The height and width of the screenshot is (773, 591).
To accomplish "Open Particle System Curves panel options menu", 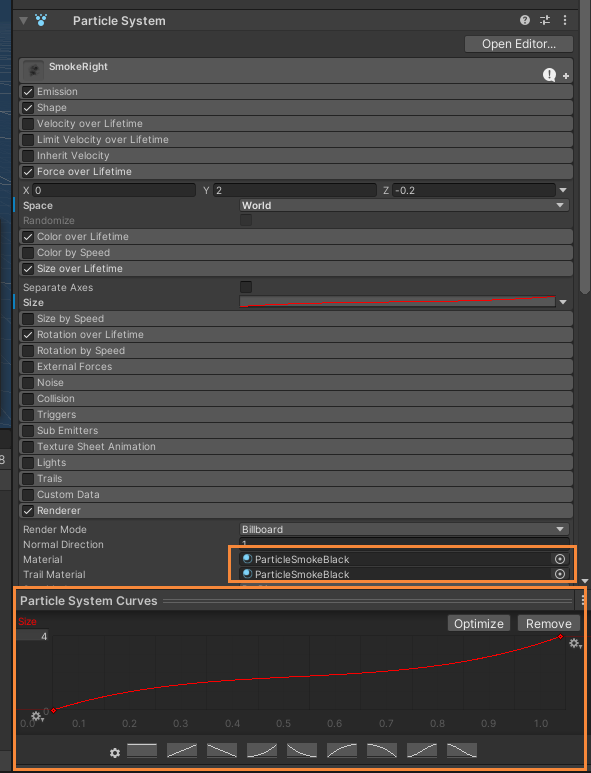I will [x=583, y=600].
